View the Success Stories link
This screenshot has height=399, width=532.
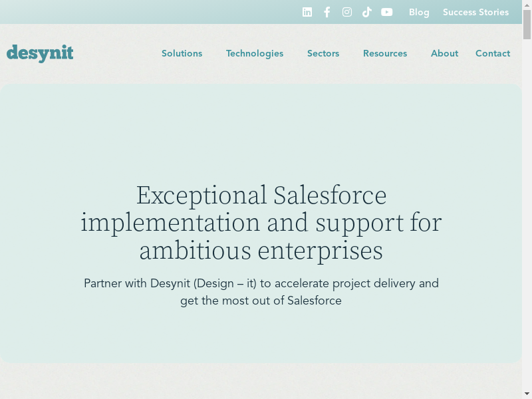pyautogui.click(x=475, y=12)
